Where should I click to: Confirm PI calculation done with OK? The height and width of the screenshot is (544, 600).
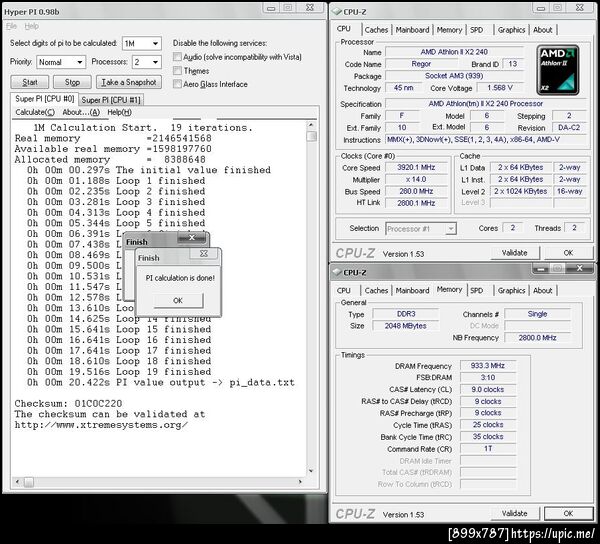178,300
